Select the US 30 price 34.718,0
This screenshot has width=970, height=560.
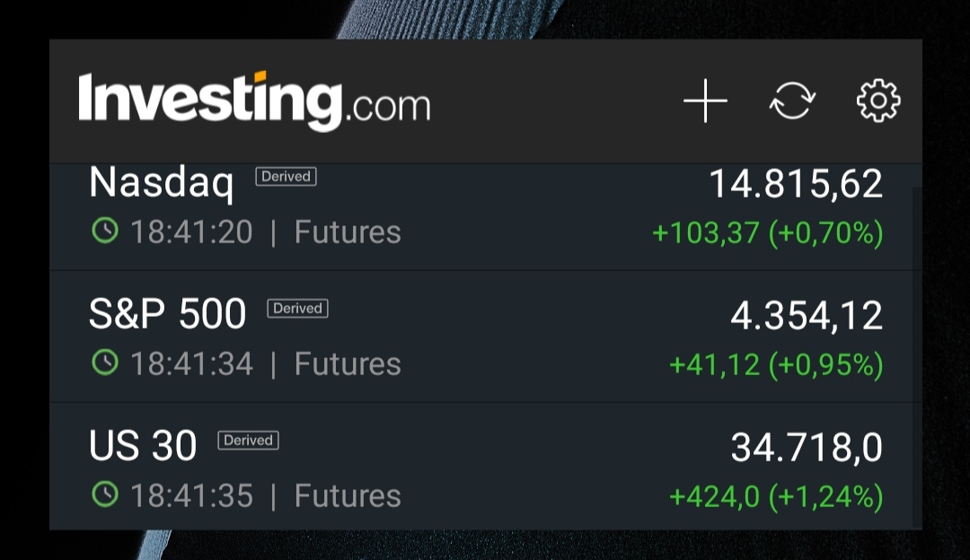pos(807,448)
